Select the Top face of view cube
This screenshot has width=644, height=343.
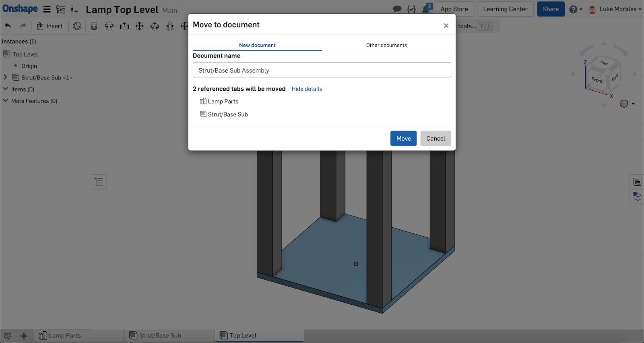point(603,63)
